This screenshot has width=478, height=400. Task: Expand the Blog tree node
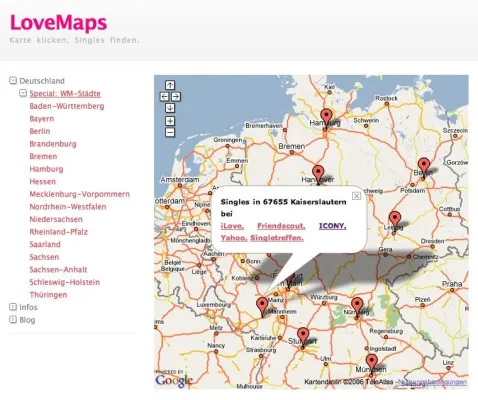pyautogui.click(x=13, y=319)
